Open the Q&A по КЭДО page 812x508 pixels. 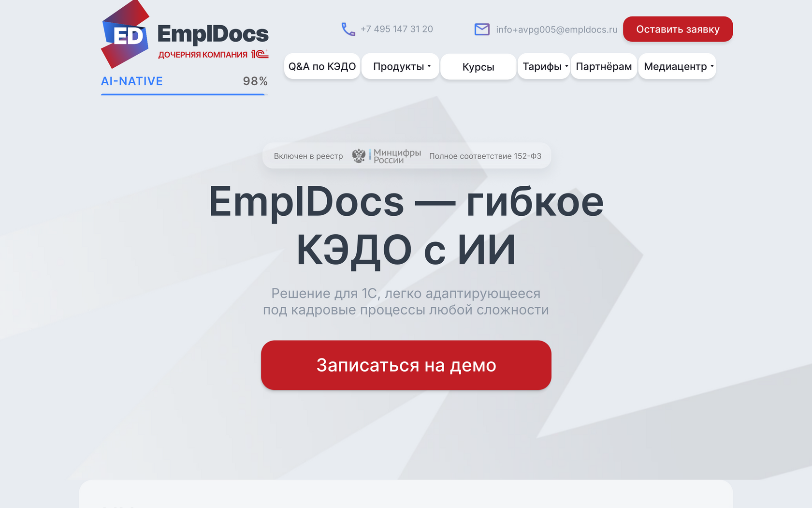point(322,66)
